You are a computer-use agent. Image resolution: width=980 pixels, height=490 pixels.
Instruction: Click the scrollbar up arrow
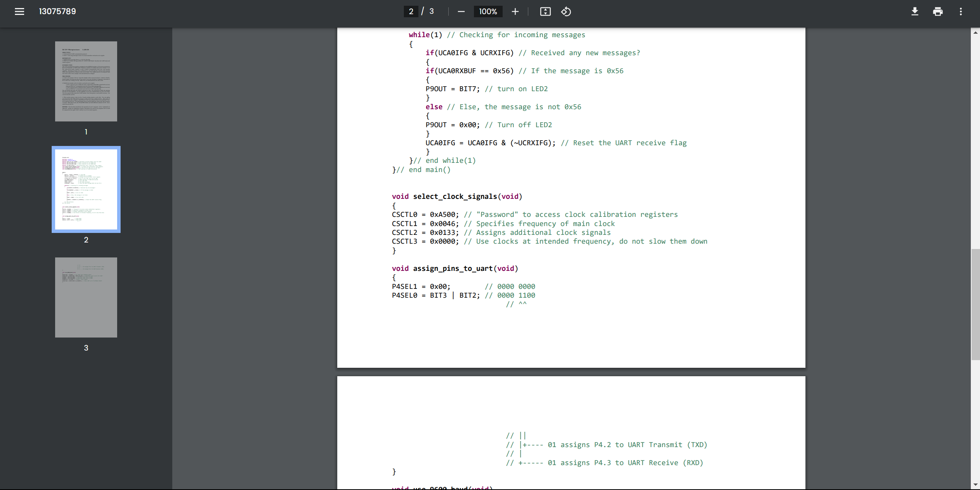tap(975, 33)
